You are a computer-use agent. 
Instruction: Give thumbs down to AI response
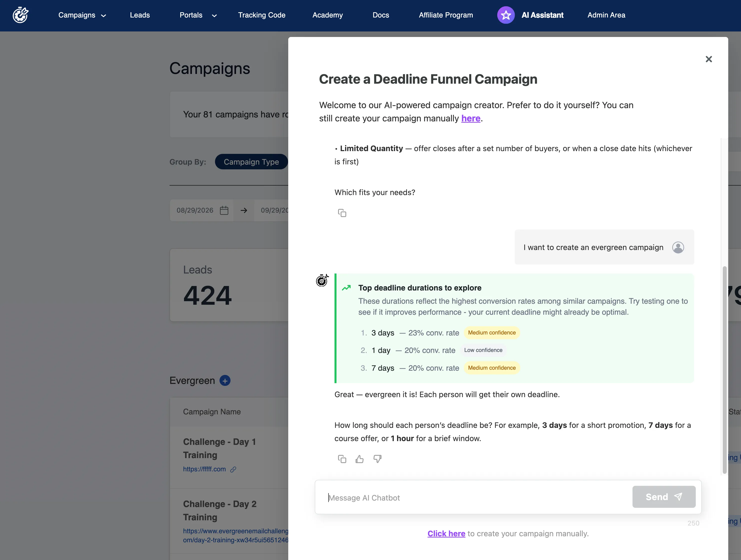tap(377, 459)
